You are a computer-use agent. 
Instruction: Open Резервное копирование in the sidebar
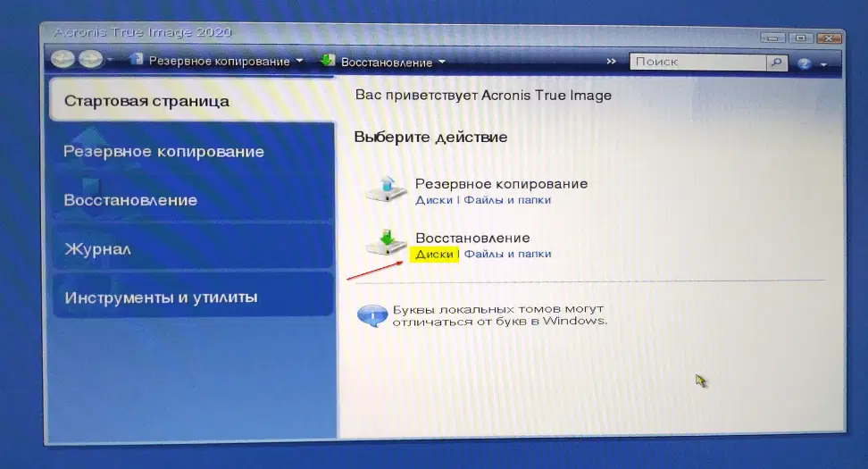click(x=193, y=151)
